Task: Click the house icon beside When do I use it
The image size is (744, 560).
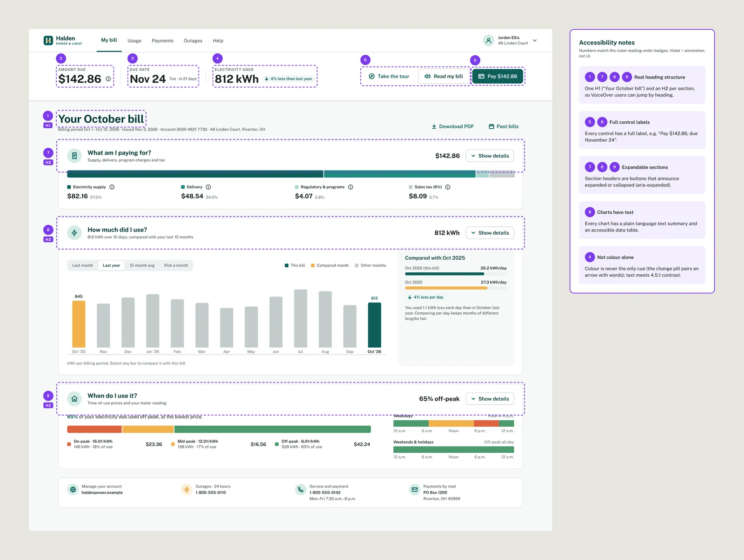Action: pyautogui.click(x=74, y=399)
